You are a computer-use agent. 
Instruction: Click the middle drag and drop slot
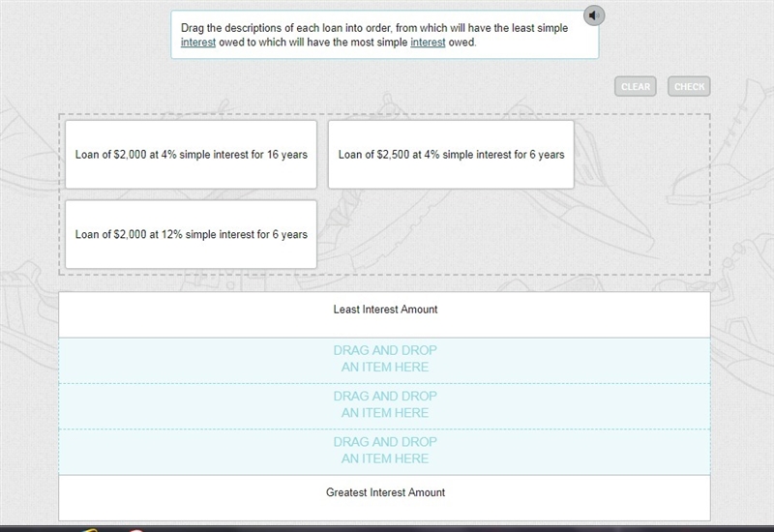coord(384,406)
